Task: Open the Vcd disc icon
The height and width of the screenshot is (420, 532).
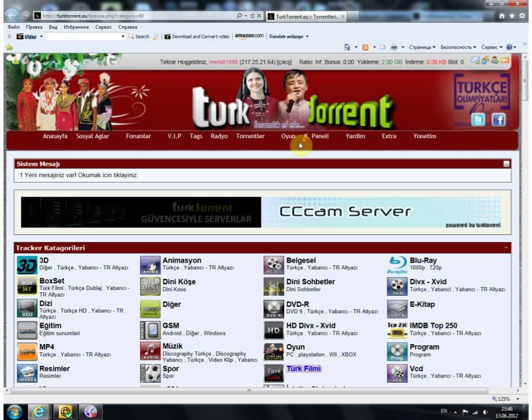Action: point(397,373)
